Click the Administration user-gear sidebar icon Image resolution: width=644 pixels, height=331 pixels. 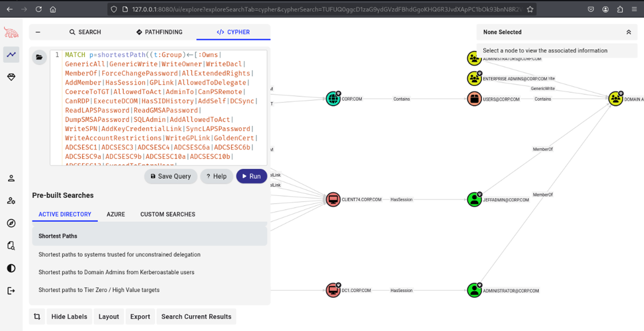coord(11,201)
